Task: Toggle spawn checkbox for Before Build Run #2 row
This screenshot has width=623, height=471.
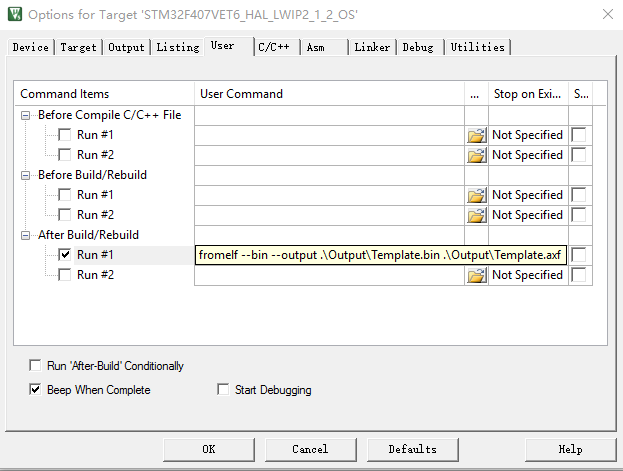Action: tap(579, 215)
